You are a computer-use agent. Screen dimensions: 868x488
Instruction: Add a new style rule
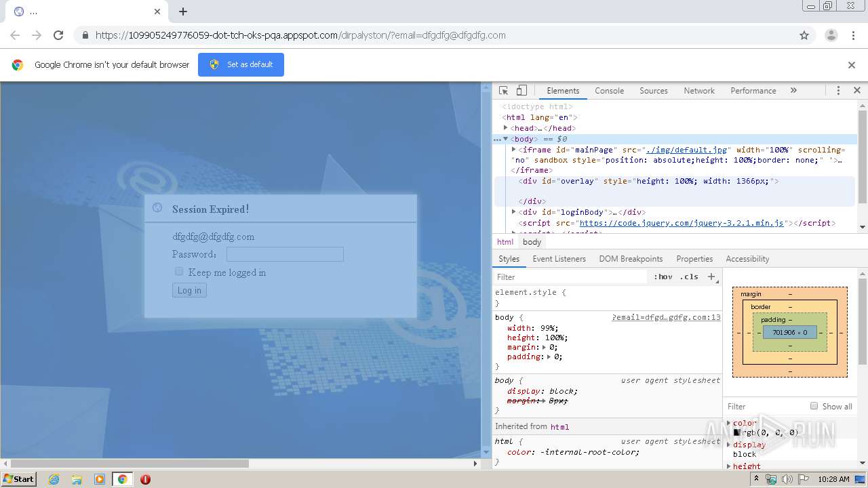(x=711, y=277)
